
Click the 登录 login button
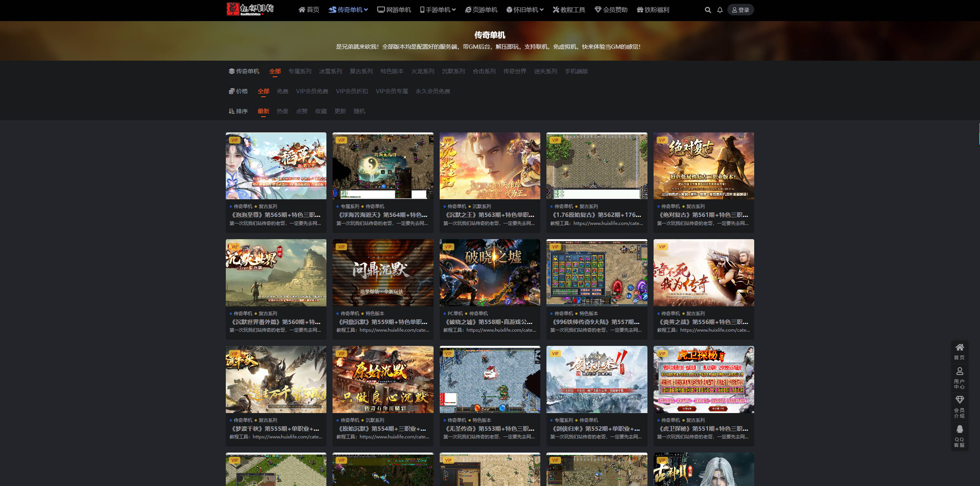(740, 10)
